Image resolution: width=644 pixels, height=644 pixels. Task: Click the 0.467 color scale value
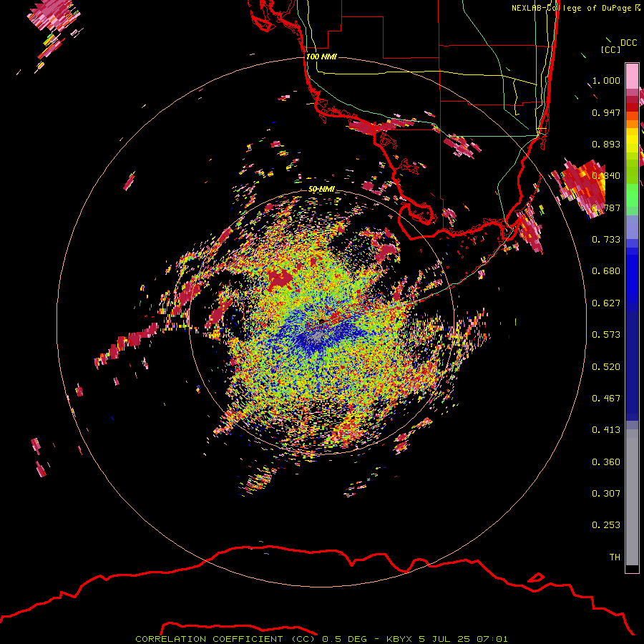pos(606,399)
